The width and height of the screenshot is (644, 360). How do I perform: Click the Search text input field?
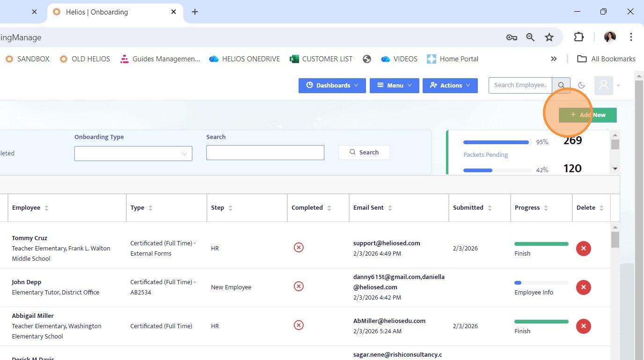coord(265,153)
